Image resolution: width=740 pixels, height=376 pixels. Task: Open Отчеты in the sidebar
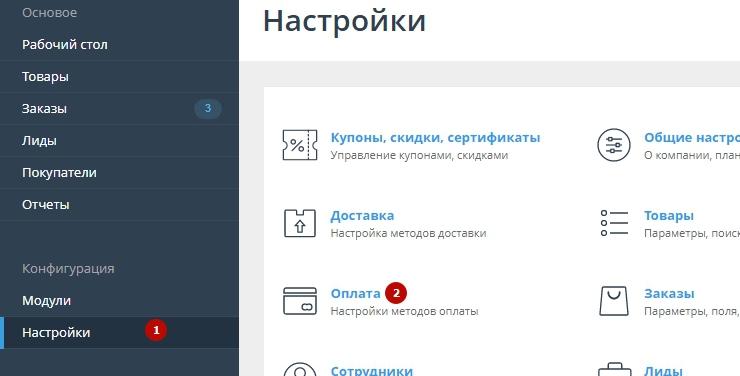point(119,205)
